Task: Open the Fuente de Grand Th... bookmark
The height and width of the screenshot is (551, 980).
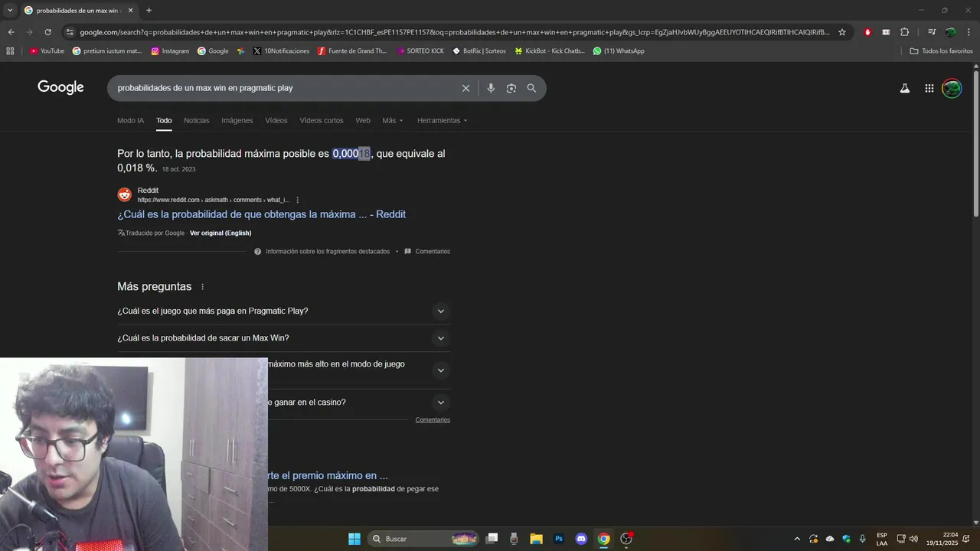Action: click(352, 51)
